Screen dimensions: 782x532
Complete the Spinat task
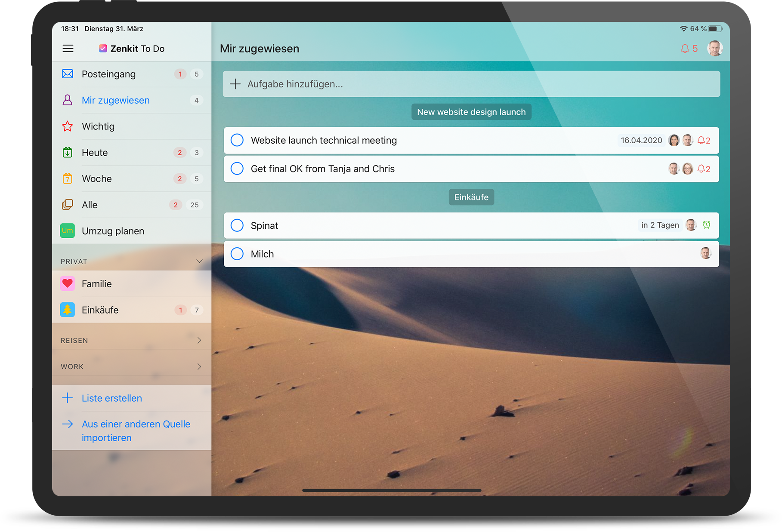click(x=237, y=225)
